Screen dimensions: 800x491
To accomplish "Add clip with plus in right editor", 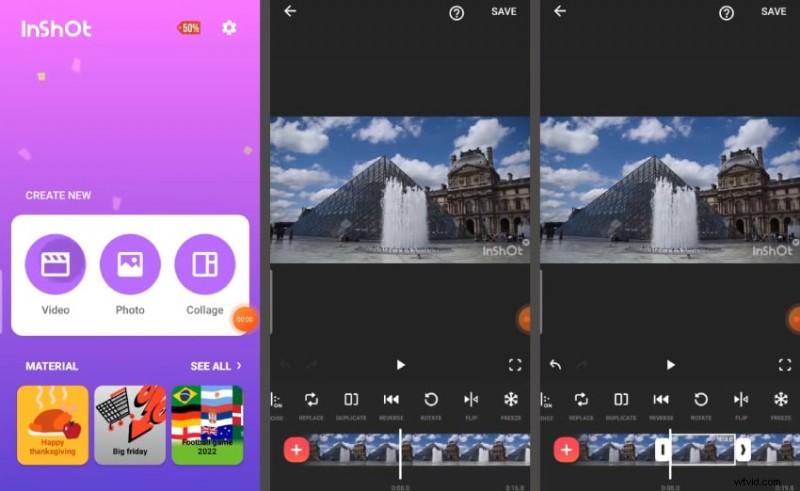I will click(x=566, y=450).
